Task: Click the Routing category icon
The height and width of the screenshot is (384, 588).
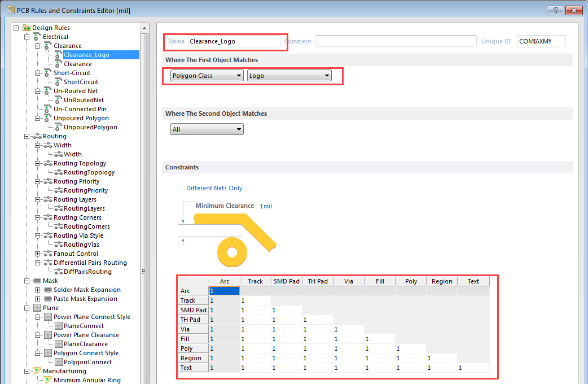Action: click(37, 136)
